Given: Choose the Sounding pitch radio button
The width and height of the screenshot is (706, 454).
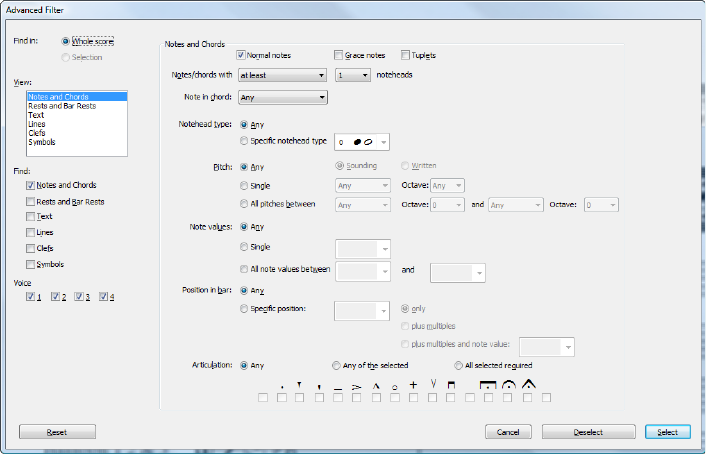Looking at the screenshot, I should point(340,166).
